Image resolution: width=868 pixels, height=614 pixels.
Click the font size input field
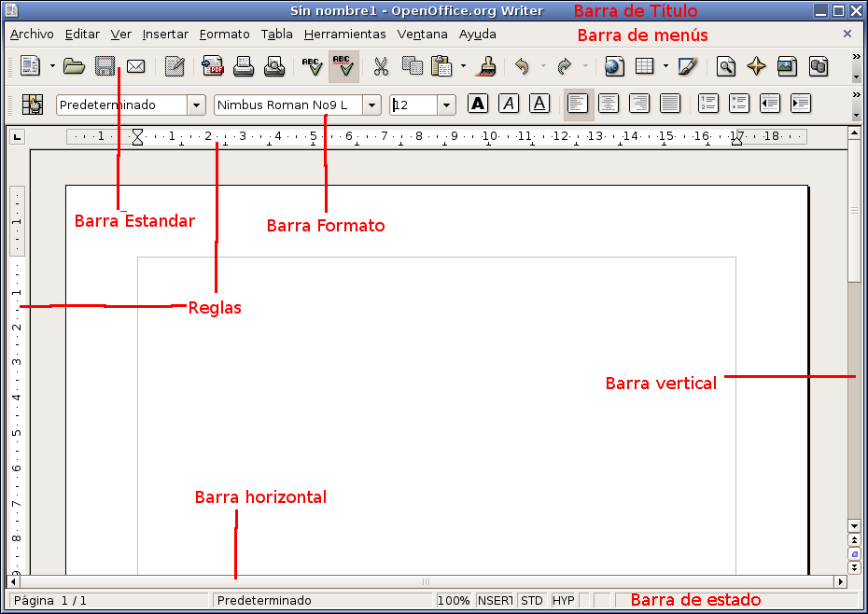click(413, 105)
